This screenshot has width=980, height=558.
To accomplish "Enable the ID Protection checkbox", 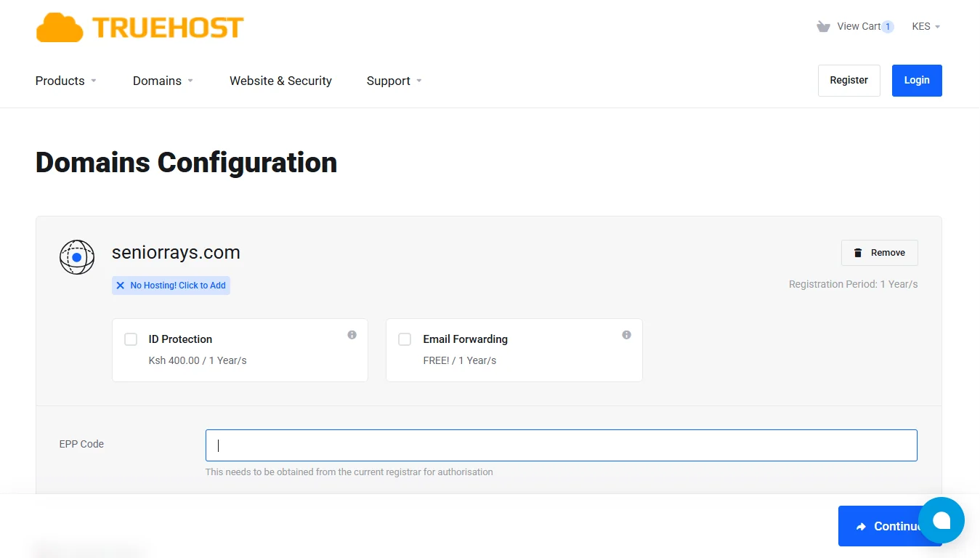I will pyautogui.click(x=131, y=339).
